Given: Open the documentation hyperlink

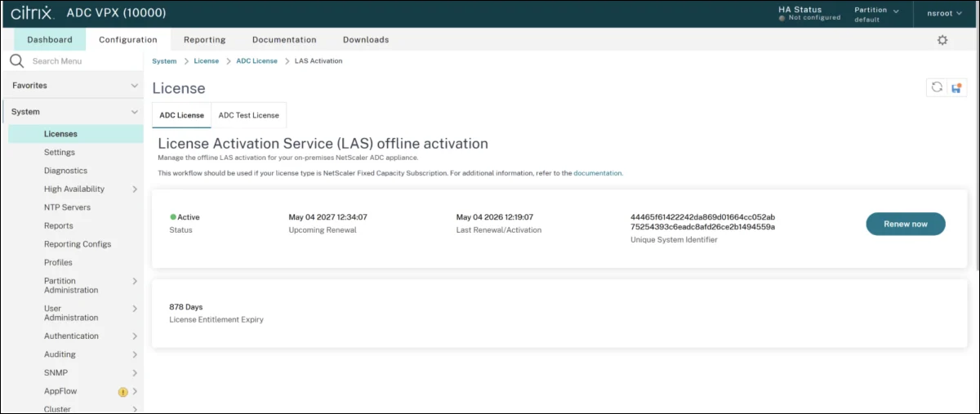Looking at the screenshot, I should (x=598, y=173).
